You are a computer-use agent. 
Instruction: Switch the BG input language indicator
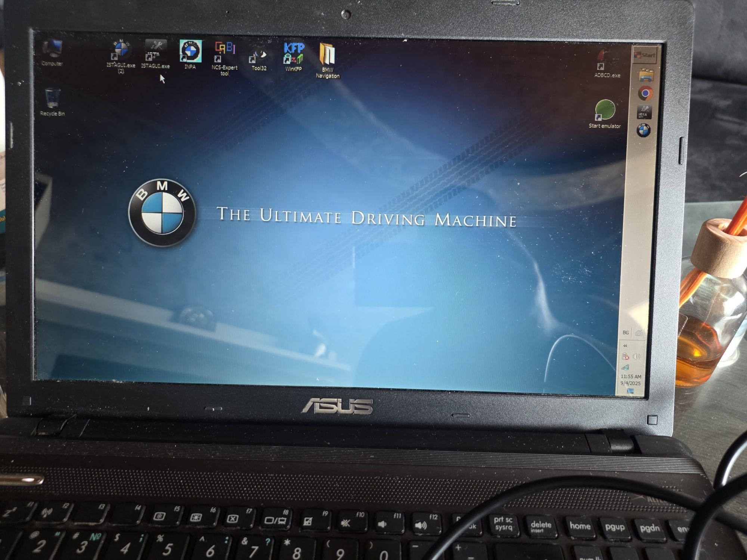626,333
